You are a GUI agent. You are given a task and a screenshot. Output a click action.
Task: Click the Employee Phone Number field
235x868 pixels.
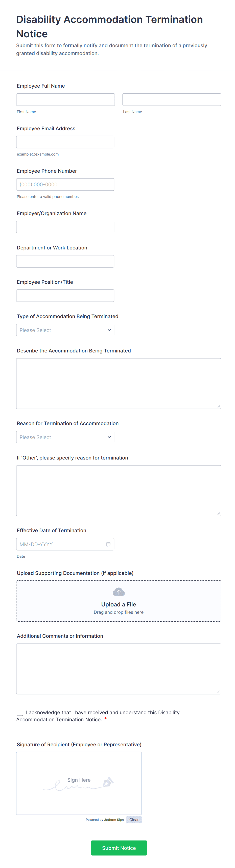click(x=65, y=185)
